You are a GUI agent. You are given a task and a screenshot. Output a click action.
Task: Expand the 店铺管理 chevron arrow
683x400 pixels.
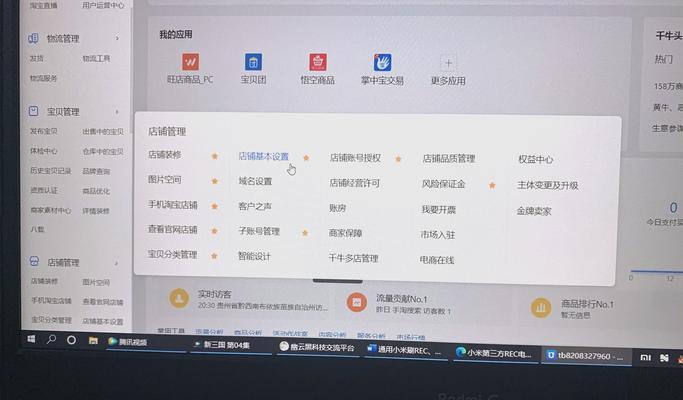(x=116, y=263)
